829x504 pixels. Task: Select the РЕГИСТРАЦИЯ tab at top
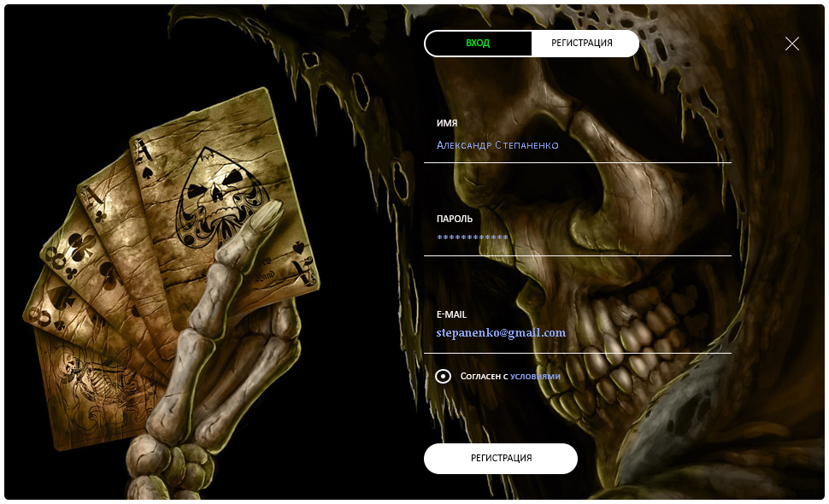(585, 44)
